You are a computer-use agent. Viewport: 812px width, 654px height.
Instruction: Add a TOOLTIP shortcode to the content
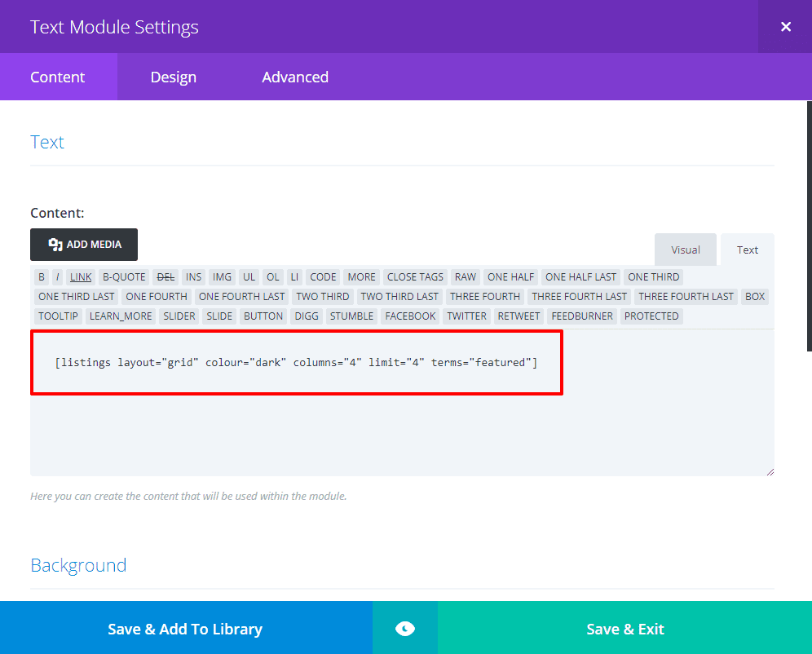[x=57, y=316]
